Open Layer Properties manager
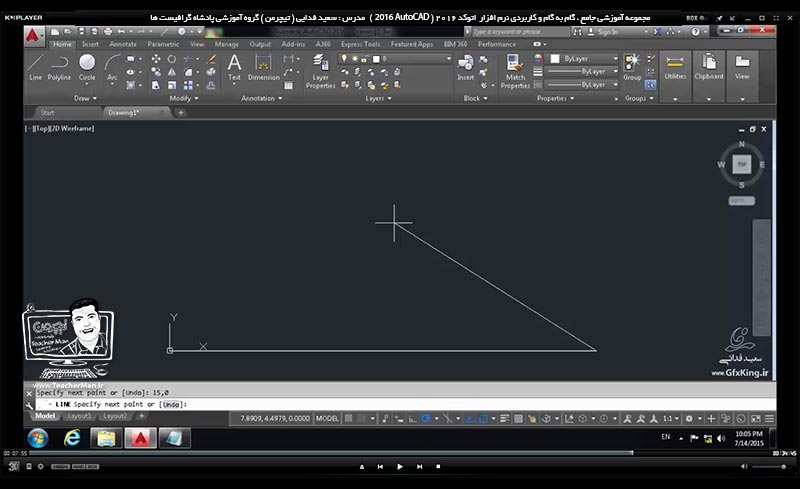This screenshot has height=489, width=800. pos(320,71)
